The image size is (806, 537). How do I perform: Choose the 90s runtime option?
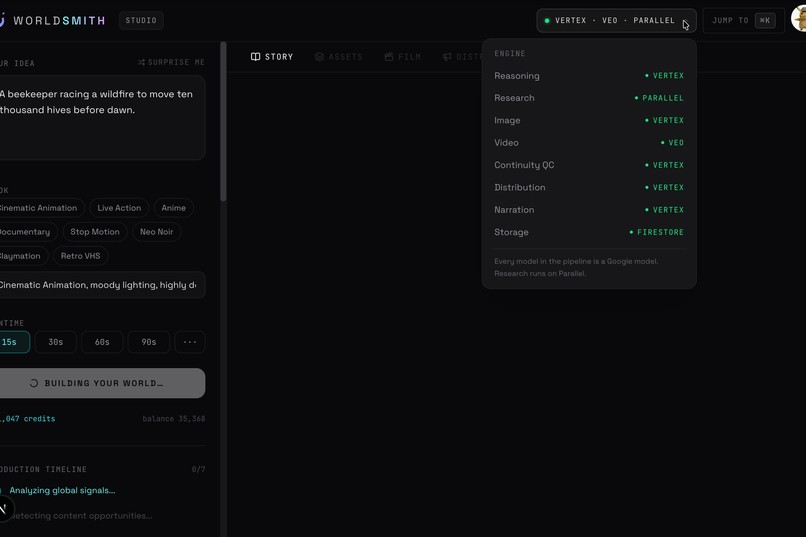point(149,342)
